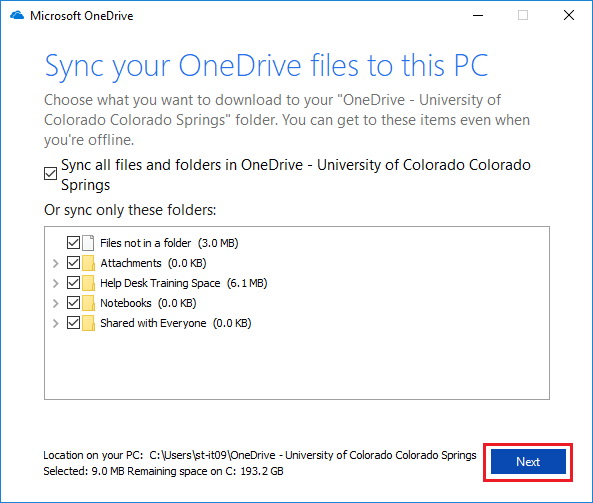Uncheck the Shared with Everyone checkbox
This screenshot has width=593, height=503.
pos(73,323)
